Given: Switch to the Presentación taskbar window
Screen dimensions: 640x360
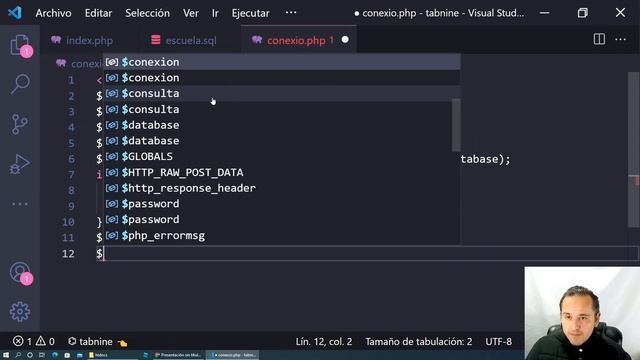Looking at the screenshot, I should point(178,355).
